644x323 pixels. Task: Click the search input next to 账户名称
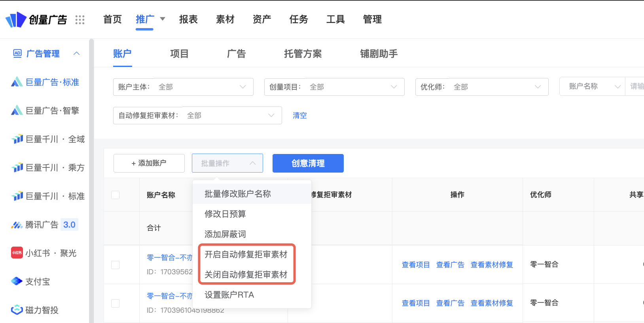[635, 86]
